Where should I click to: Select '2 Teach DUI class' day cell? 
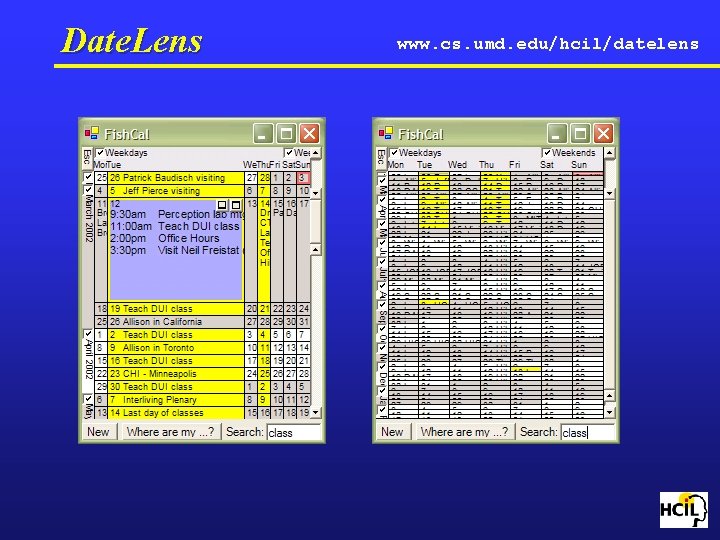pos(176,334)
